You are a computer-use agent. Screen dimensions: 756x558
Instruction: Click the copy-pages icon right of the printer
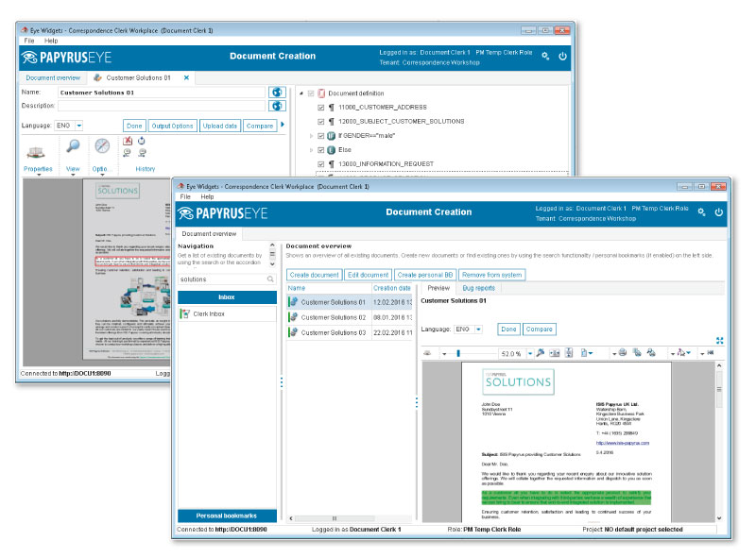(637, 353)
